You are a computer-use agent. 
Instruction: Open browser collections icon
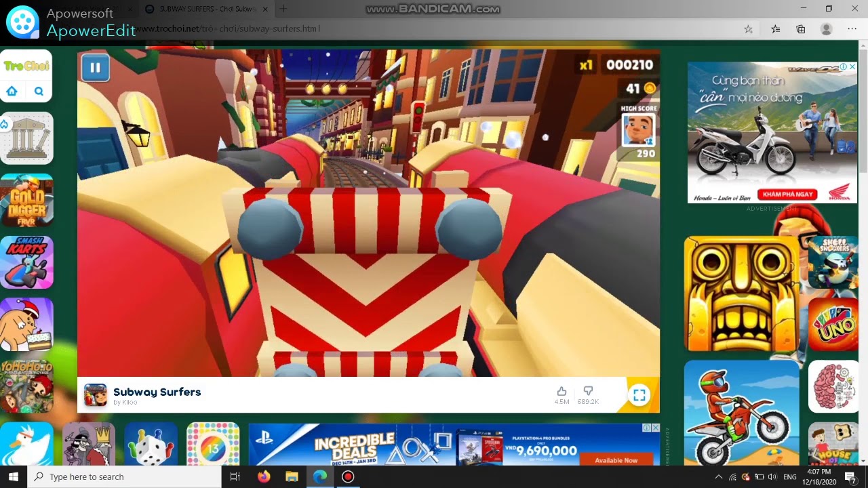[801, 29]
